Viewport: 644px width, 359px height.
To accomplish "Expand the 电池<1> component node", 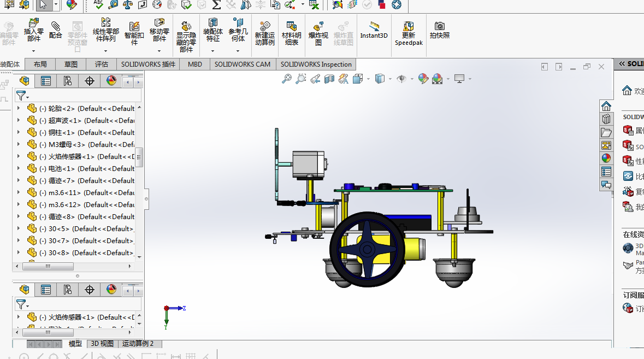I will [x=19, y=168].
